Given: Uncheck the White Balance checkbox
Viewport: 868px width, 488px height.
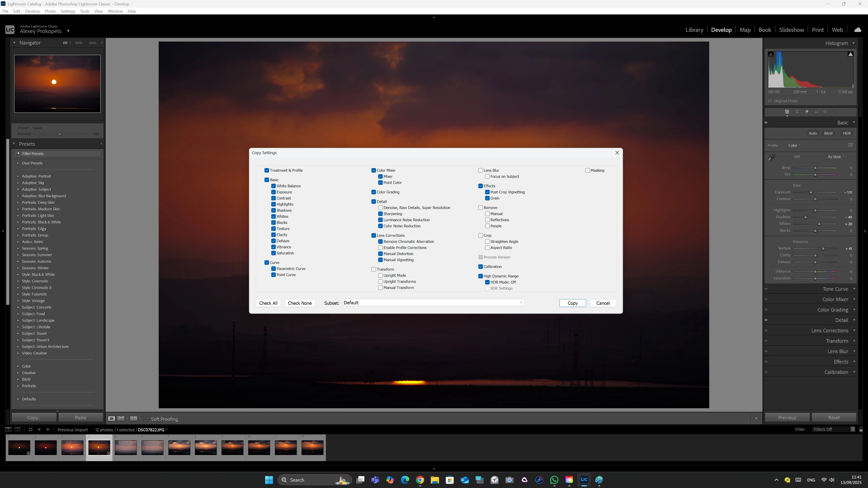Looking at the screenshot, I should click(274, 186).
